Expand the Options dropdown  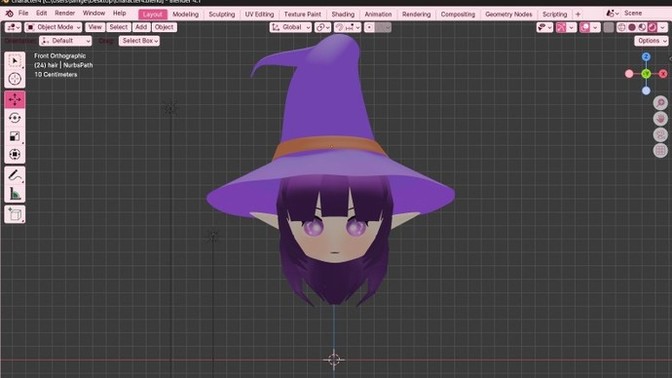pyautogui.click(x=651, y=41)
